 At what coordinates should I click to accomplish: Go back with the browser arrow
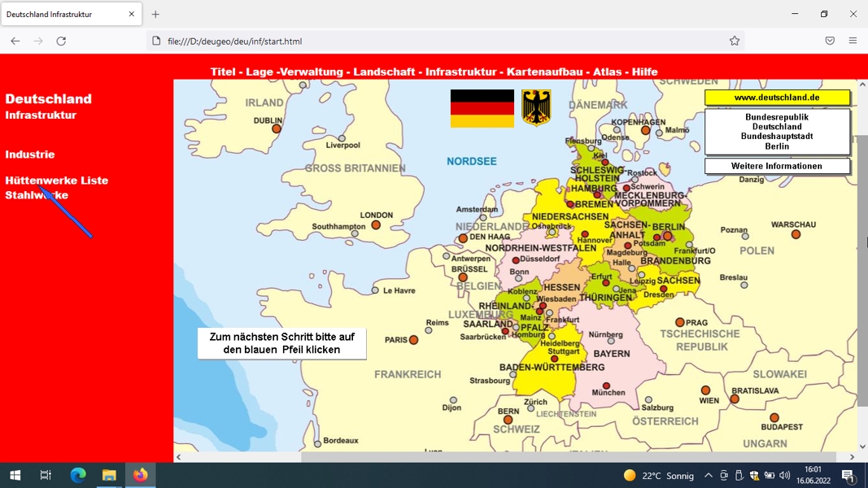pyautogui.click(x=15, y=41)
